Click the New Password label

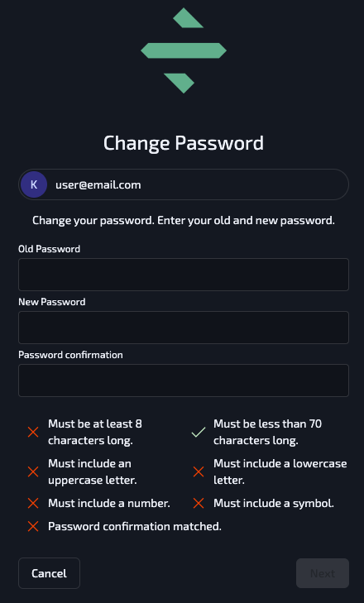point(52,302)
